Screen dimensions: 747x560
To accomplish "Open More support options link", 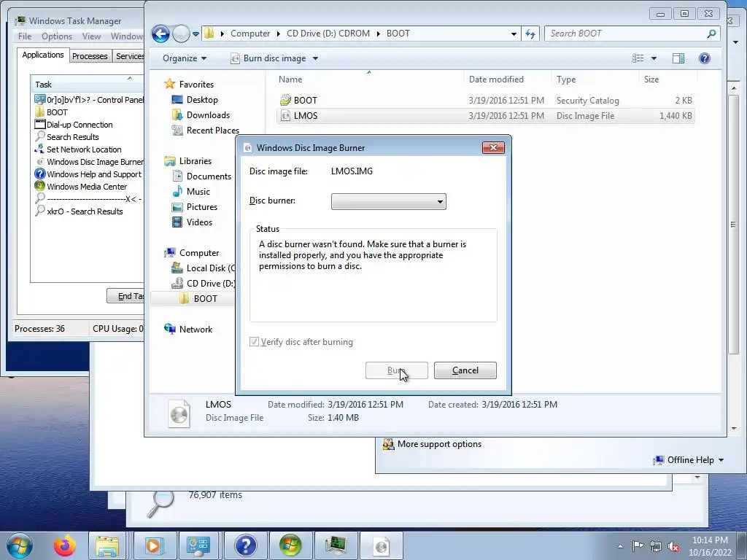I will [439, 444].
